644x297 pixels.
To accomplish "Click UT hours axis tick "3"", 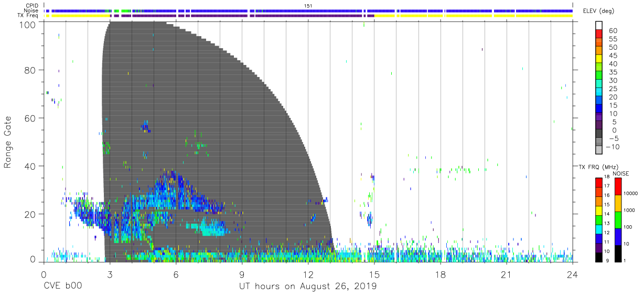I will [x=110, y=274].
